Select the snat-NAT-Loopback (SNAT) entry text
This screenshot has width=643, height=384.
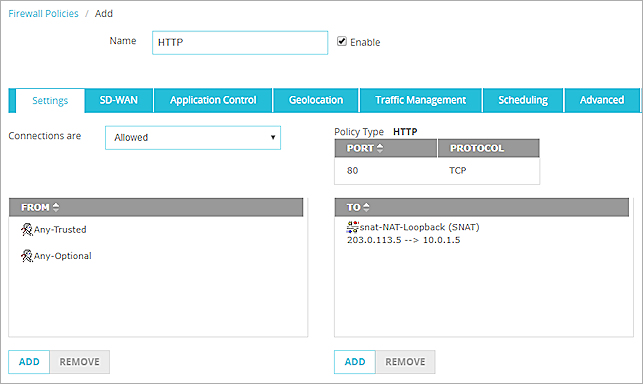[x=420, y=227]
